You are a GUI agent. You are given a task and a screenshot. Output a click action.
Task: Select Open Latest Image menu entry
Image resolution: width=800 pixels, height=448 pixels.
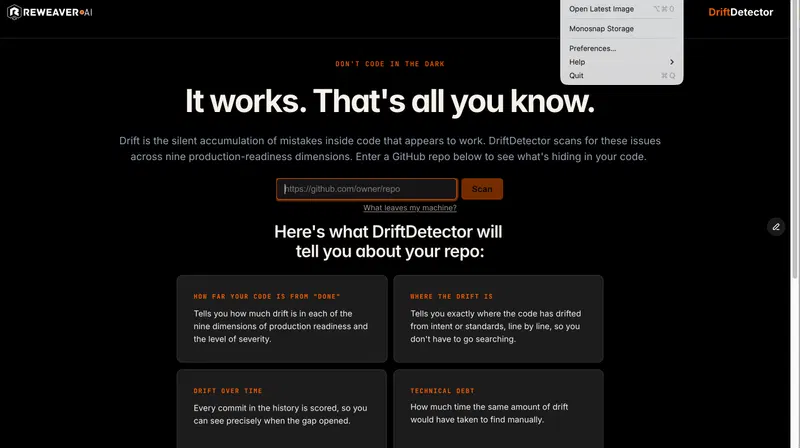tap(621, 9)
